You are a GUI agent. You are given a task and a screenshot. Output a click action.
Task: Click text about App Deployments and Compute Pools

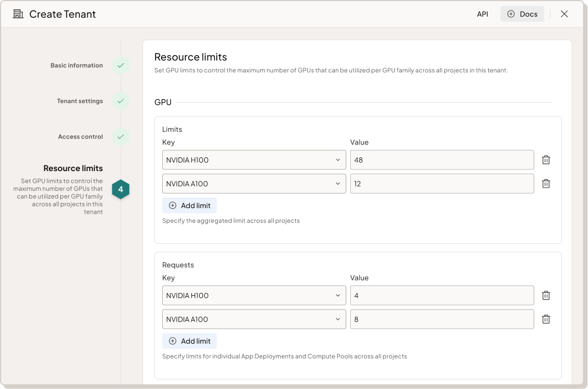(x=285, y=356)
